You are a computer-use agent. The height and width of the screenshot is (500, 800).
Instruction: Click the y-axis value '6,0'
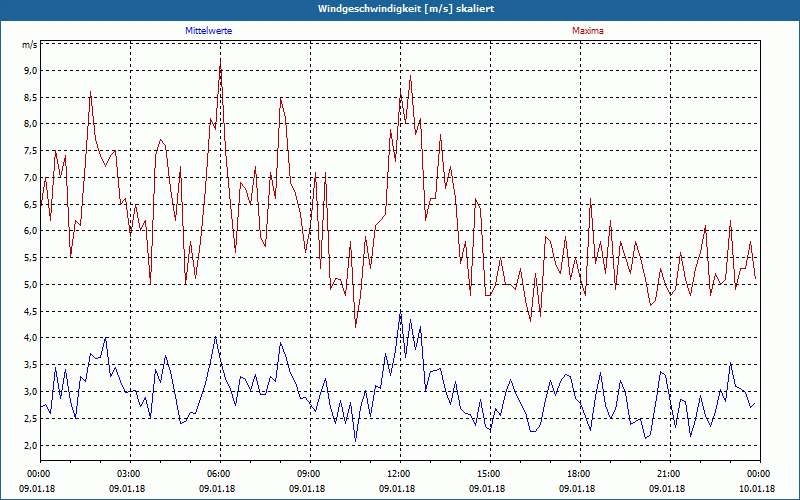click(31, 231)
